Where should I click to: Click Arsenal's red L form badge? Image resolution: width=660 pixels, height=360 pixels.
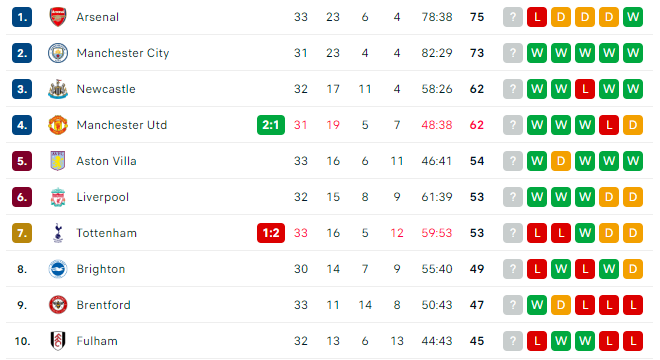point(537,17)
